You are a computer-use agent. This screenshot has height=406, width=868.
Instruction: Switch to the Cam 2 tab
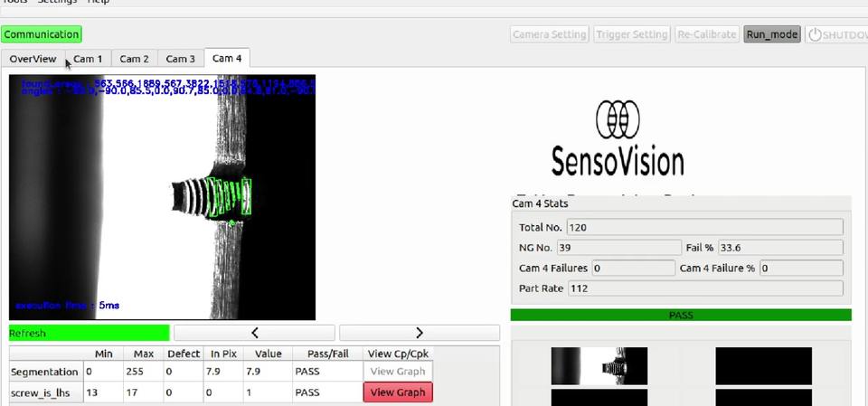pos(135,59)
